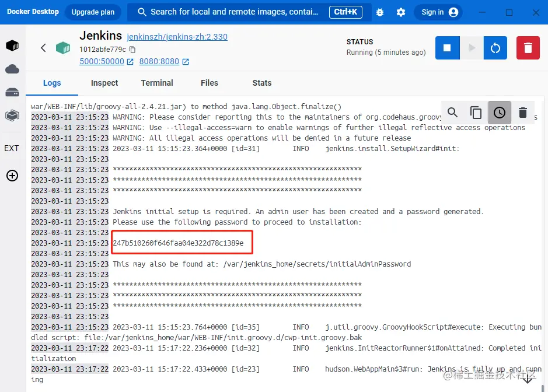Click log line mentioning initialAdminPassword path
The width and height of the screenshot is (548, 392).
(262, 264)
